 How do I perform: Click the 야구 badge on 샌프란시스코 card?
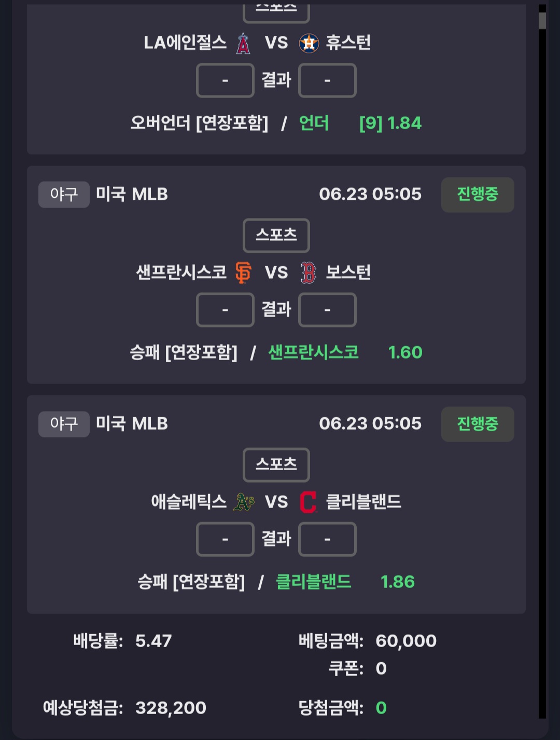tap(64, 195)
